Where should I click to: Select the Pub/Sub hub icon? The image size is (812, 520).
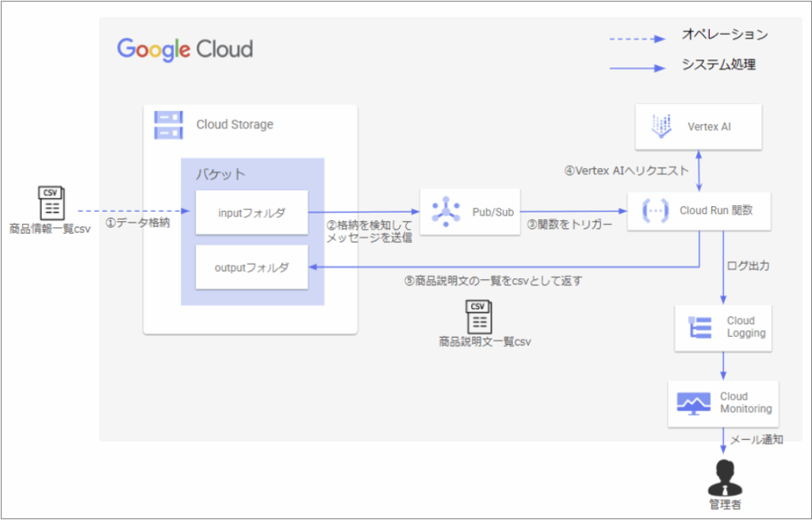[446, 212]
